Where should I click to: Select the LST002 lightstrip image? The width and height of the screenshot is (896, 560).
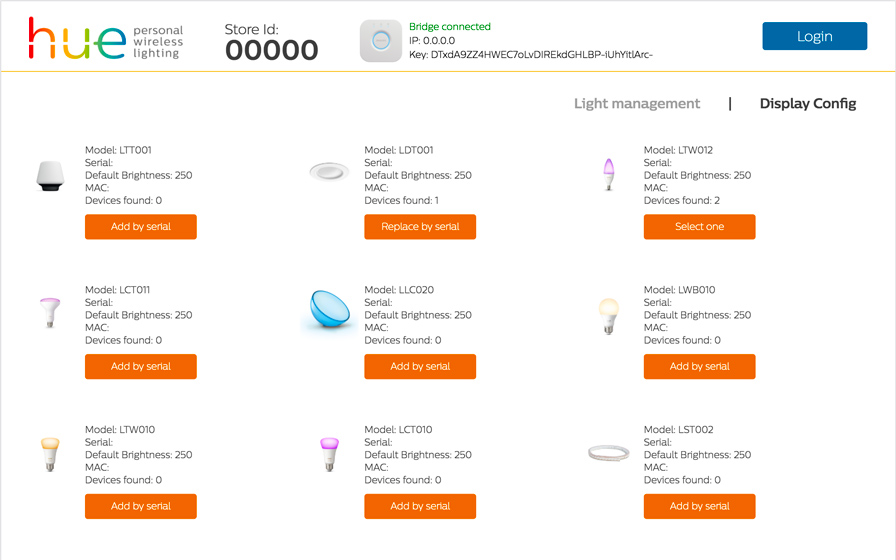click(x=609, y=453)
